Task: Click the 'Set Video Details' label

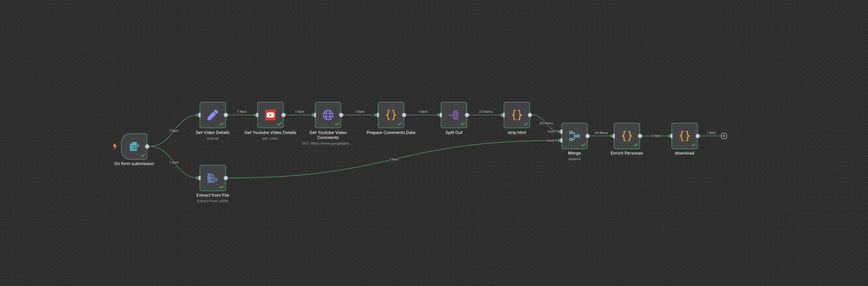Action: [x=212, y=132]
